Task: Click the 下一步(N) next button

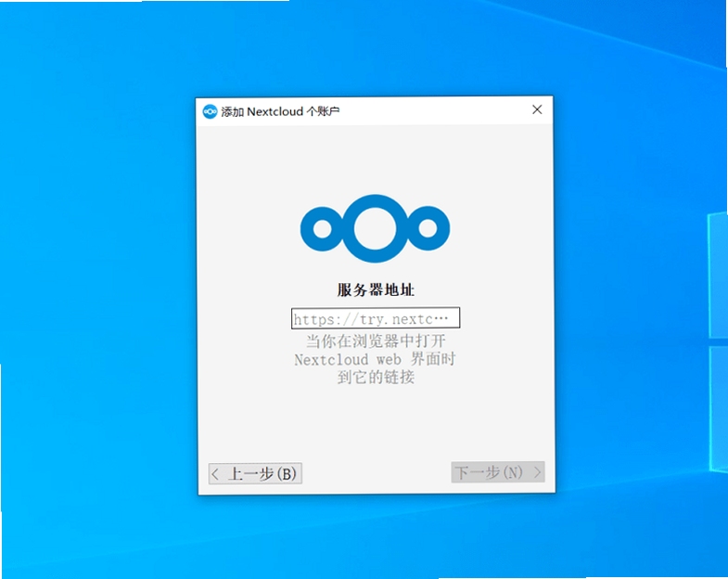Action: pos(498,472)
